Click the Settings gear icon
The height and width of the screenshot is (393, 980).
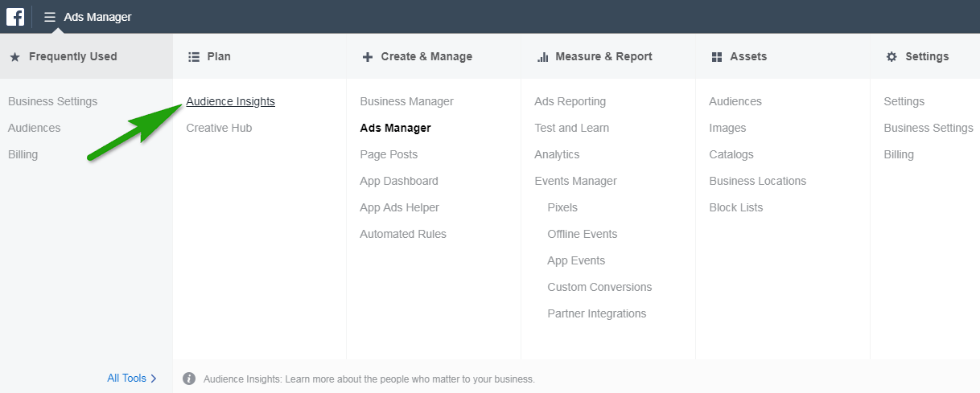[891, 57]
